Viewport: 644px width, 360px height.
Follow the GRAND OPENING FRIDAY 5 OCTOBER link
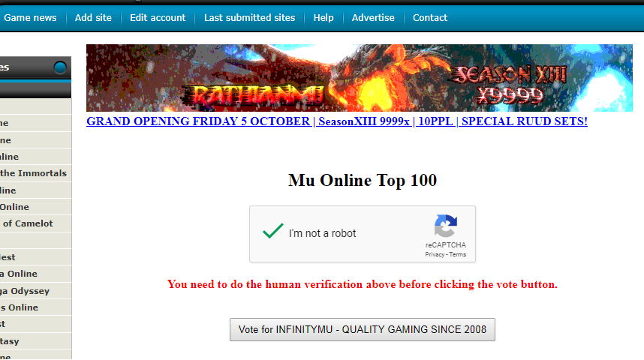337,121
